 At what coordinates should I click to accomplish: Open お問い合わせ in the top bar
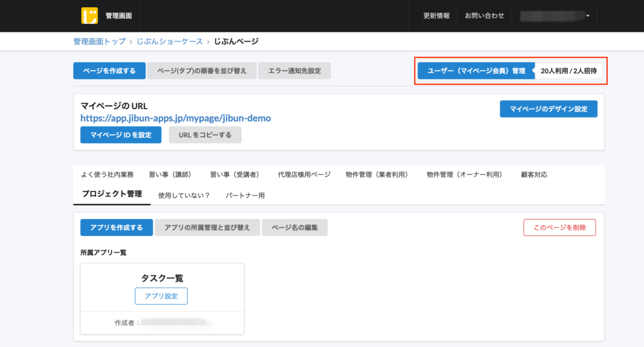tap(484, 16)
